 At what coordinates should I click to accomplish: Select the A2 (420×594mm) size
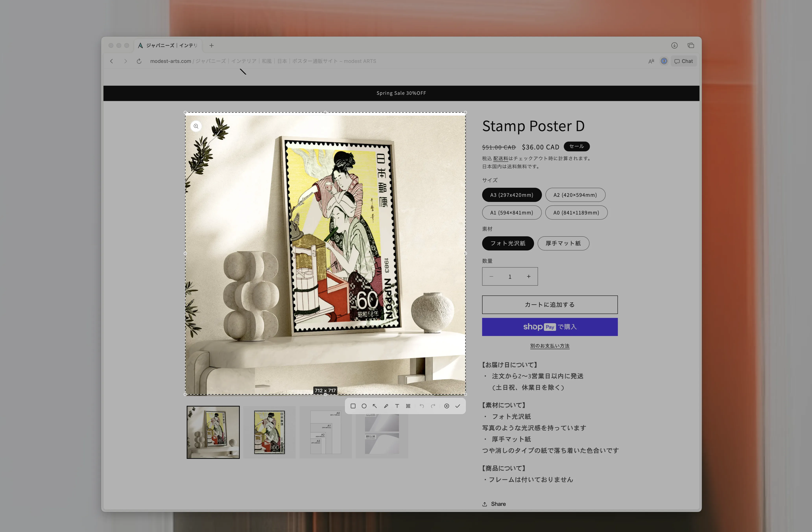tap(575, 195)
